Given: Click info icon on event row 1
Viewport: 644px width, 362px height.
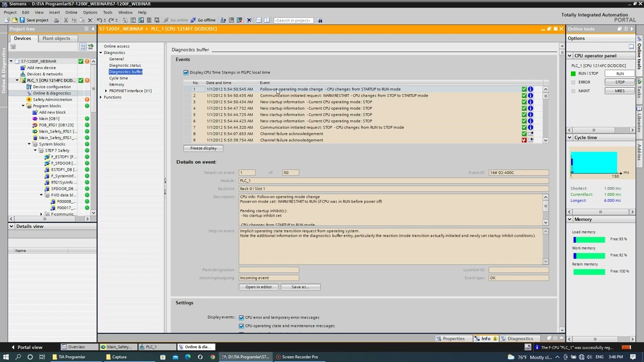Looking at the screenshot, I should [x=530, y=89].
